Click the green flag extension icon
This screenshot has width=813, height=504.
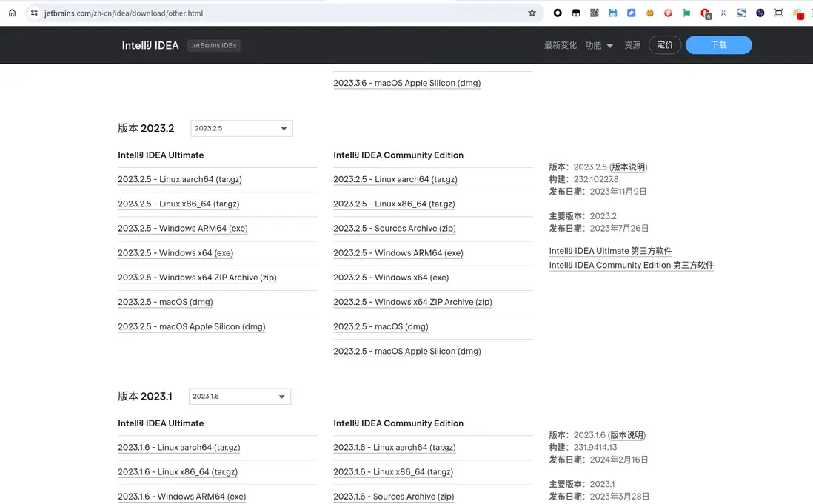coord(686,13)
